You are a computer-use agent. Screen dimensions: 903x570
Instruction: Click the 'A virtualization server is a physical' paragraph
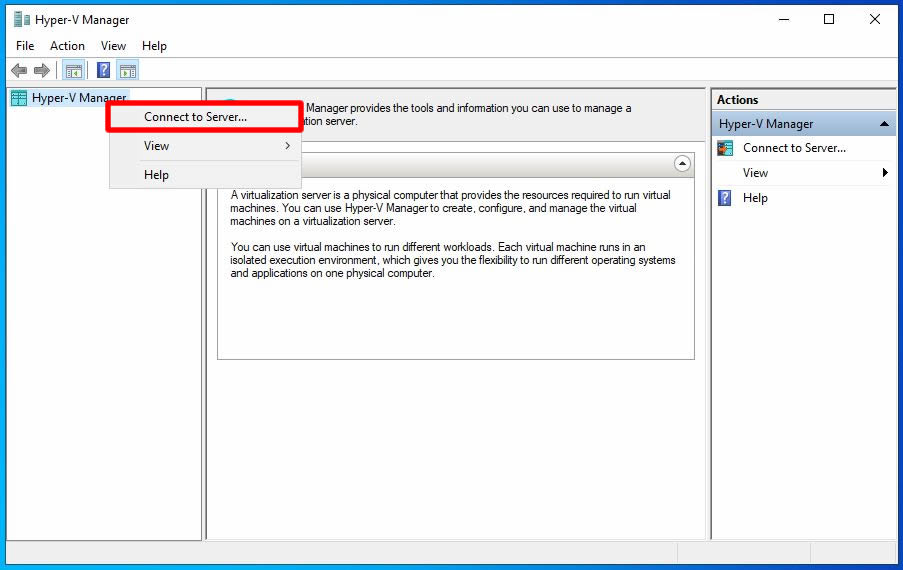(x=450, y=208)
